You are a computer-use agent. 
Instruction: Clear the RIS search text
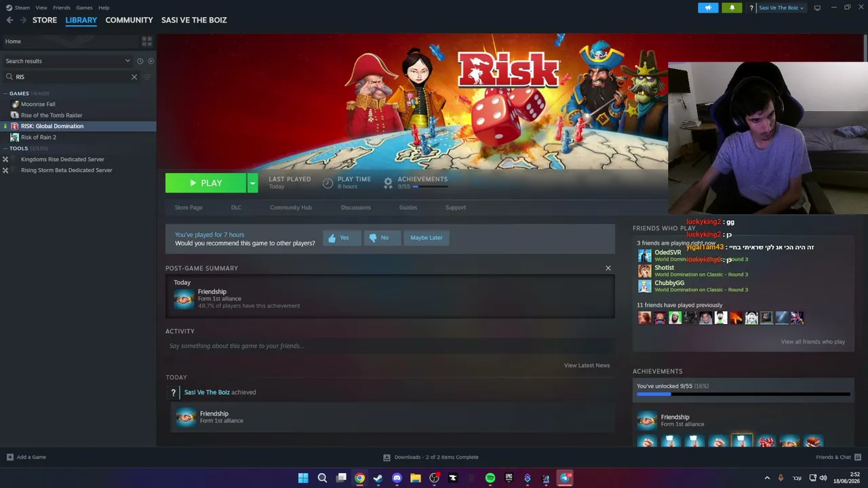(134, 77)
